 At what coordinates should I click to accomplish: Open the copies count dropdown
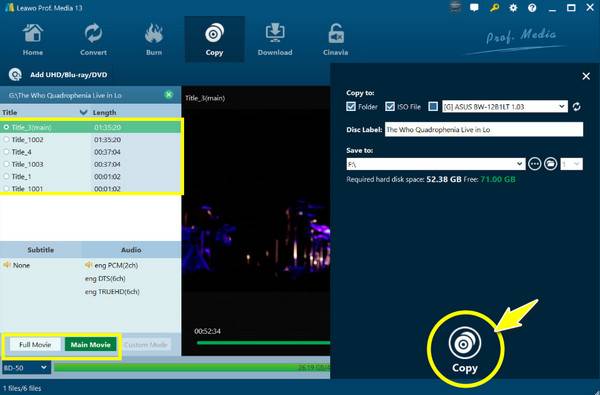(572, 164)
